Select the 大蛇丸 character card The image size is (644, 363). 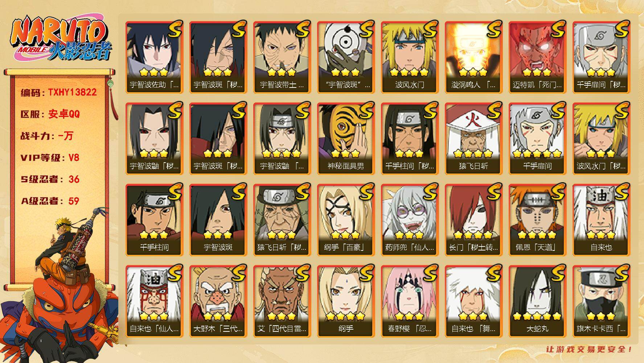pyautogui.click(x=537, y=301)
